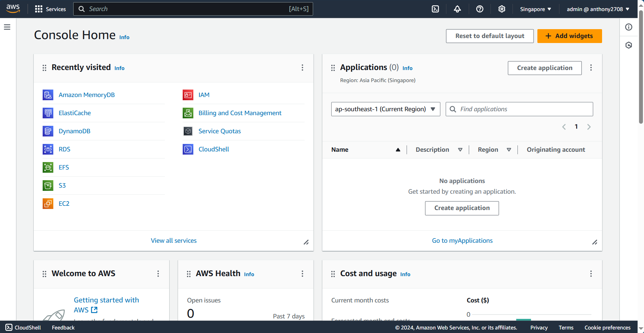Open the info panel icon on right

click(629, 27)
